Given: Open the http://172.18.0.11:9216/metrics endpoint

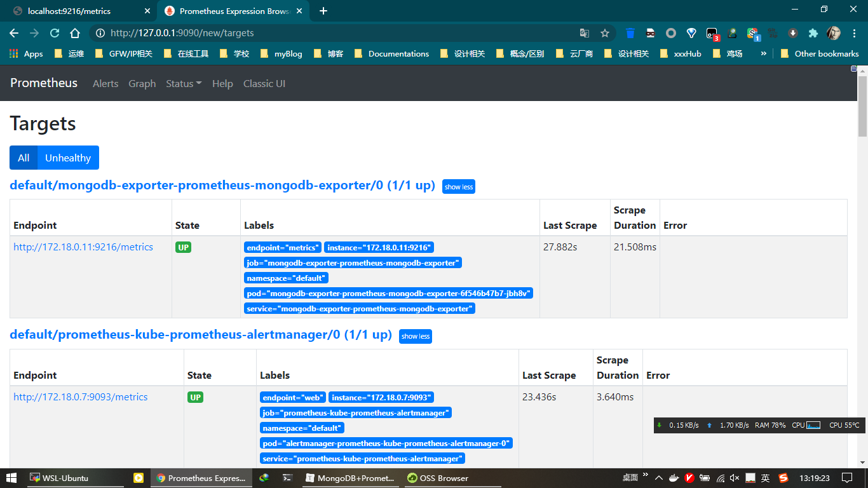Looking at the screenshot, I should (x=83, y=247).
